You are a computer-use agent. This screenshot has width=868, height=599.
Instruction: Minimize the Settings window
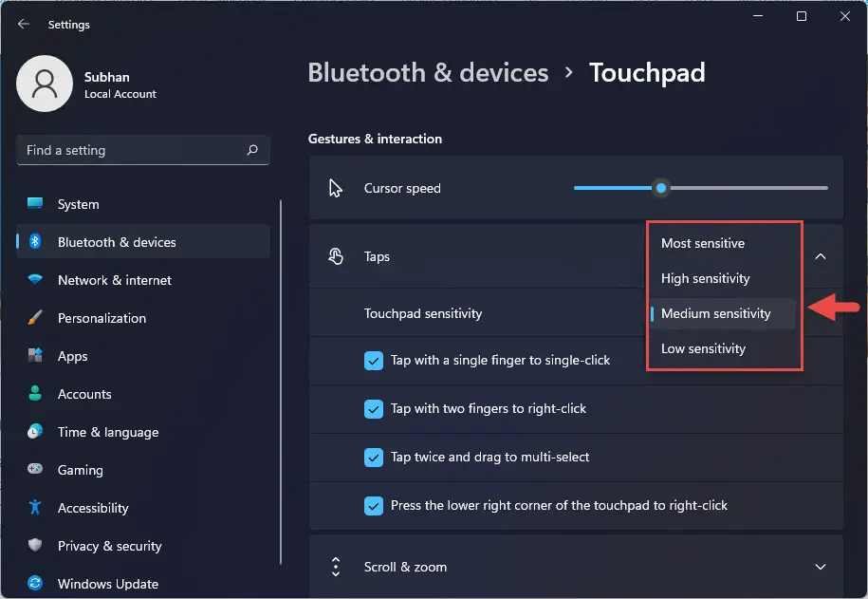tap(758, 16)
